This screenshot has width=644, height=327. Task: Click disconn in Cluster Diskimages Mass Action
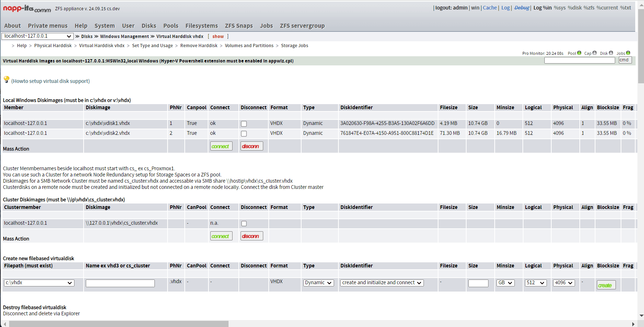point(252,236)
